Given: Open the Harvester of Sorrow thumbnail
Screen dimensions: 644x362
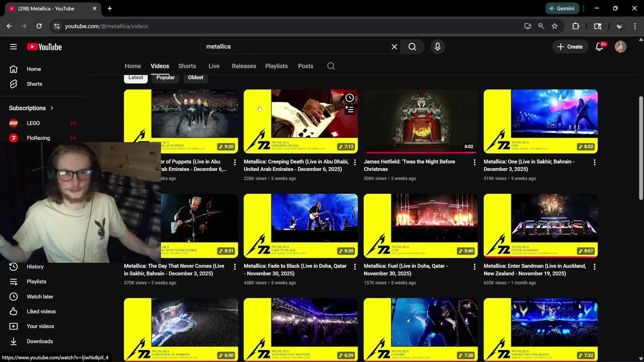Looking at the screenshot, I should [181, 330].
